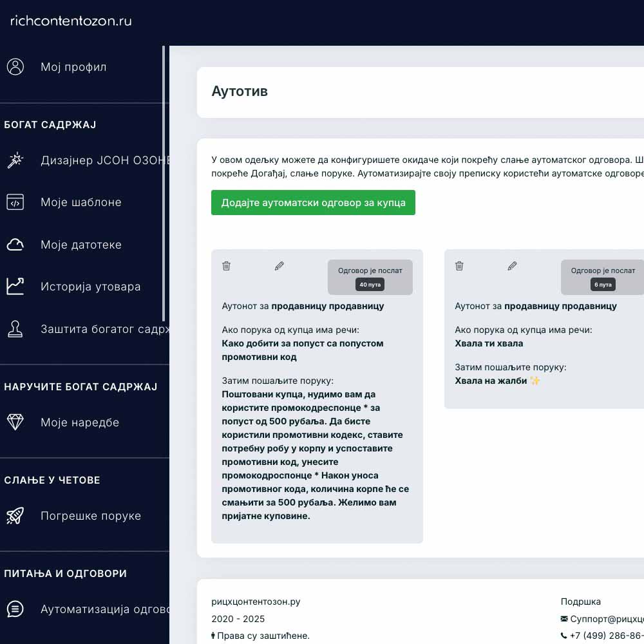Image resolution: width=644 pixels, height=644 pixels.
Task: Edit the auto-reply sent 6 пута
Action: pyautogui.click(x=512, y=266)
